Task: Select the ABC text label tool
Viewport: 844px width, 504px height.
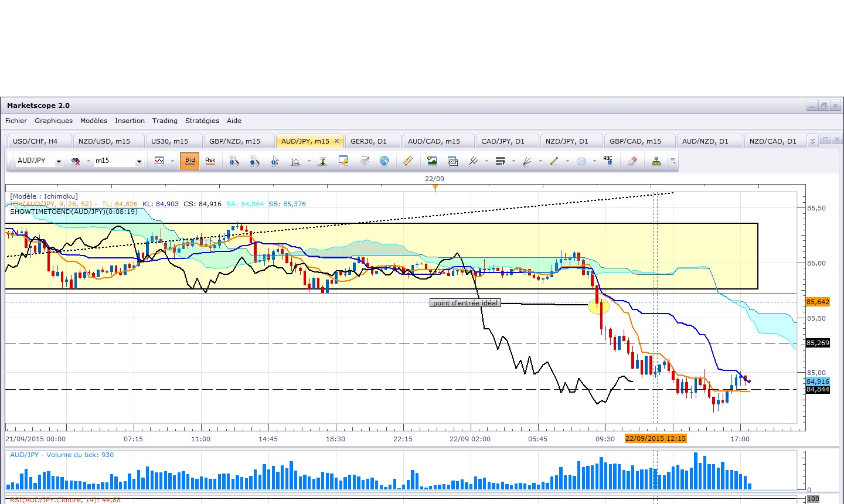Action: (x=608, y=161)
